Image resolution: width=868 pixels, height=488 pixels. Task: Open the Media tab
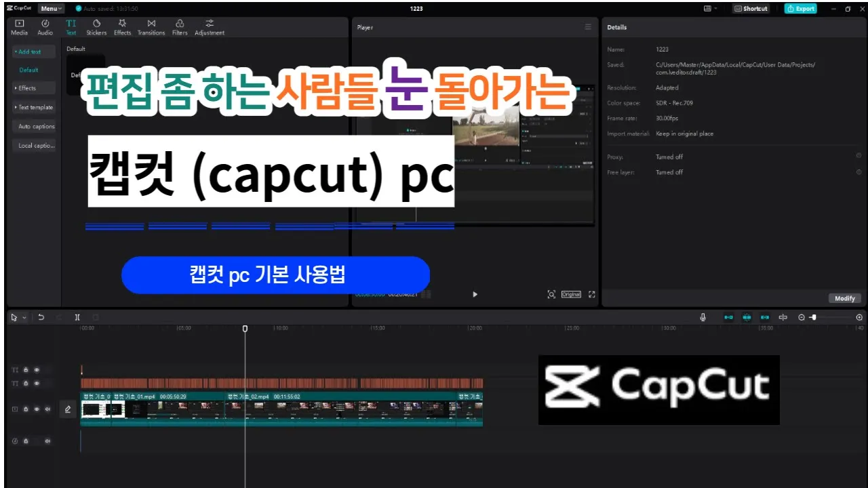pos(19,27)
